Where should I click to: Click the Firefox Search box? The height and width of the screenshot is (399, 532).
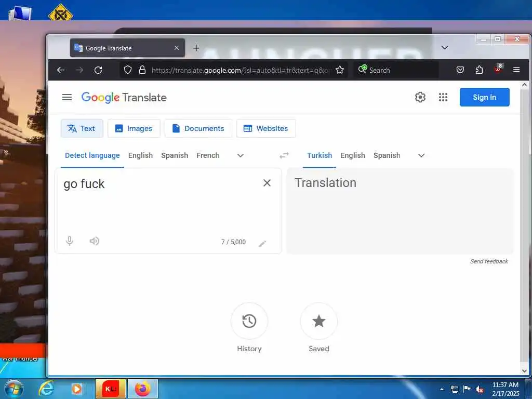point(397,70)
